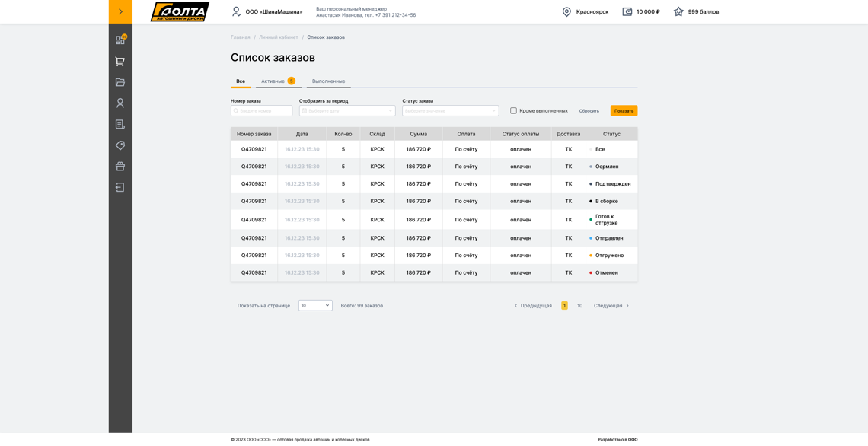
Task: Click the Красноярск city selector
Action: [592, 11]
